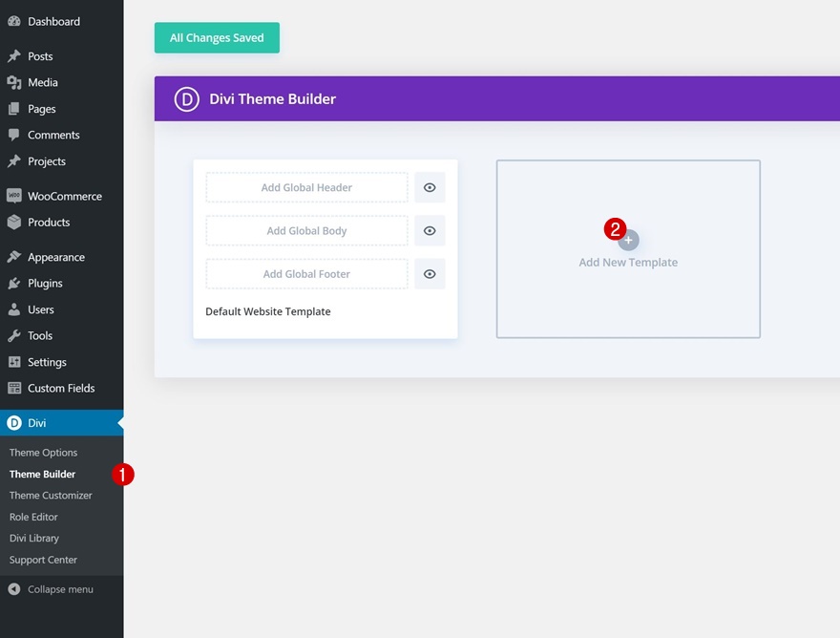Screen dimensions: 840x638
Task: Go to Media library menu
Action: 62,82
